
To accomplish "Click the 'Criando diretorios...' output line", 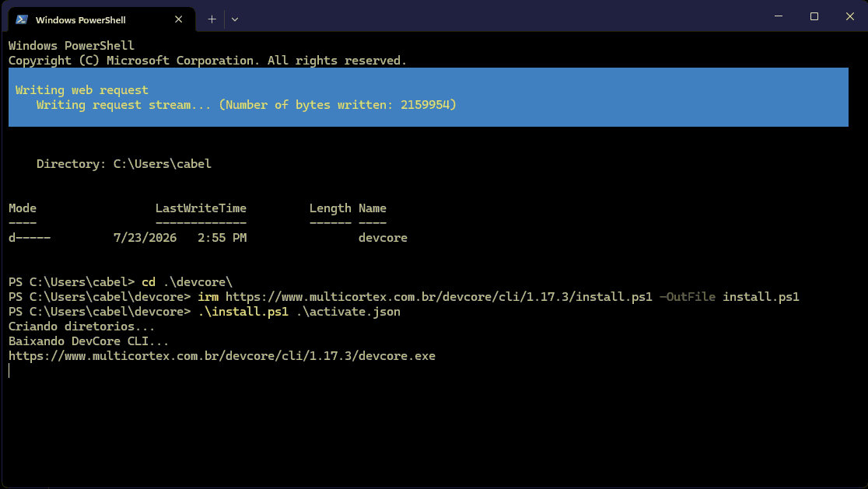I will tap(82, 327).
